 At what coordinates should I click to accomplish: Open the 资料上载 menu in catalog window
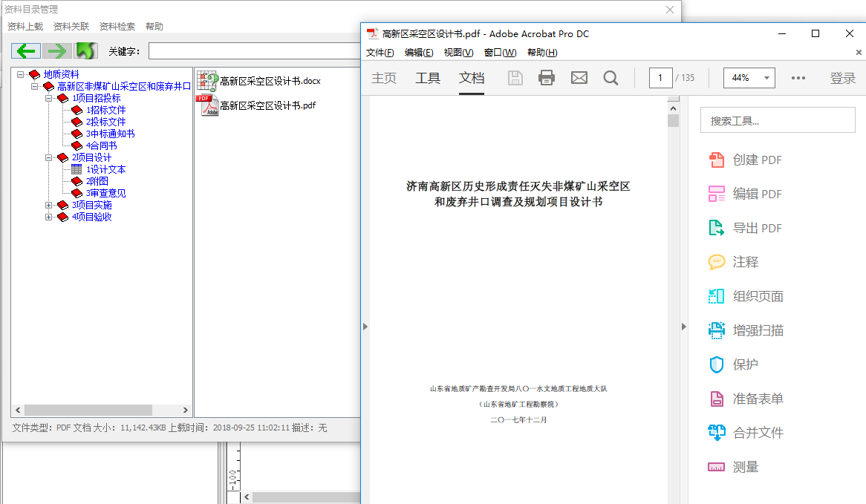coord(24,26)
